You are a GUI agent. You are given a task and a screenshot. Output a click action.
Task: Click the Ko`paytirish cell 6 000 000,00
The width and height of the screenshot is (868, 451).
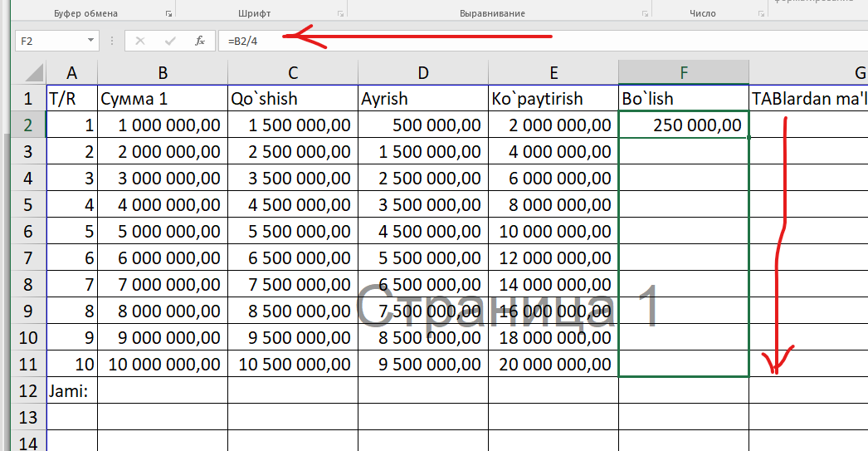(553, 178)
